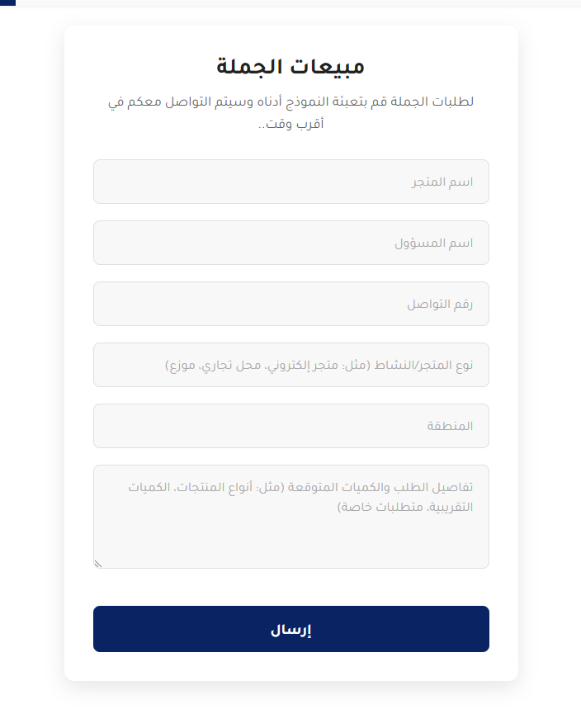
Task: Click the المنطقة placeholder text
Action: point(450,426)
